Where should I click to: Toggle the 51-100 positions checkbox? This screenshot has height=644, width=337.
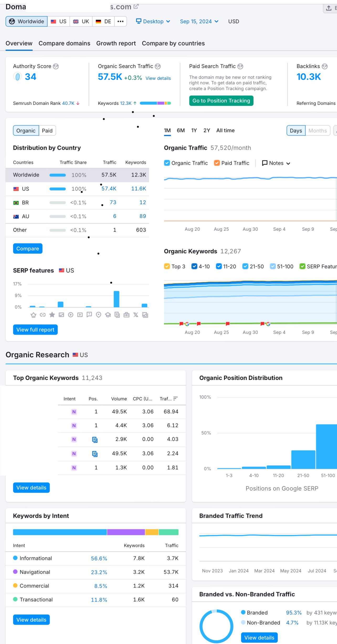(x=273, y=266)
